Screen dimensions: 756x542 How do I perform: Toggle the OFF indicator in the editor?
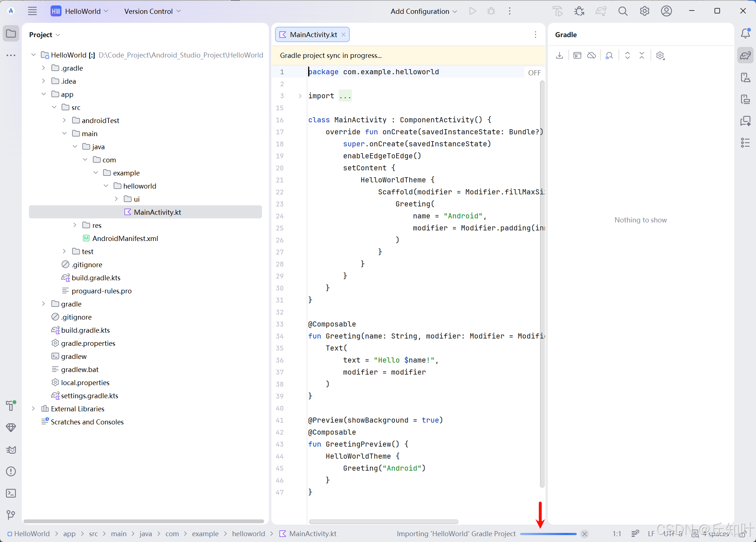(x=534, y=73)
